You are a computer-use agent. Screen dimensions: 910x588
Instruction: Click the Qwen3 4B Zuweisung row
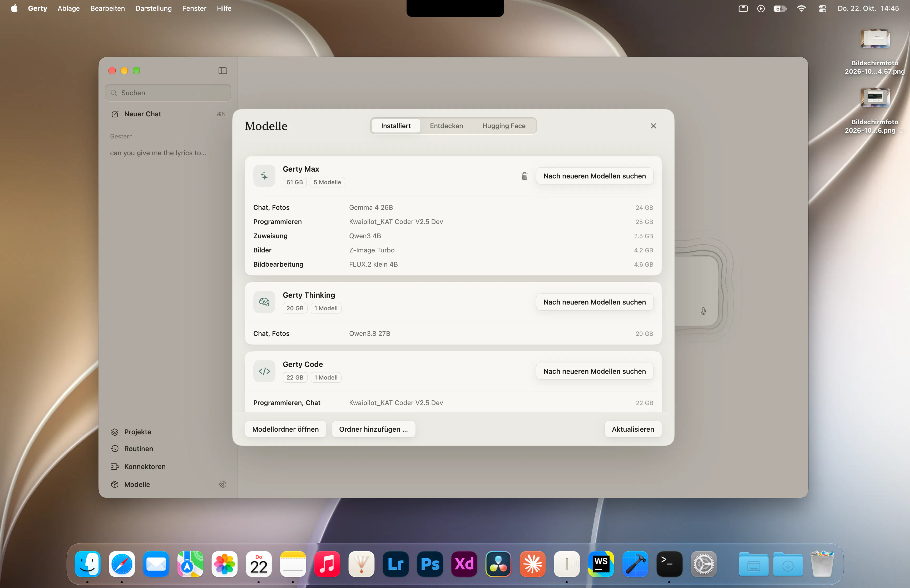pos(453,236)
